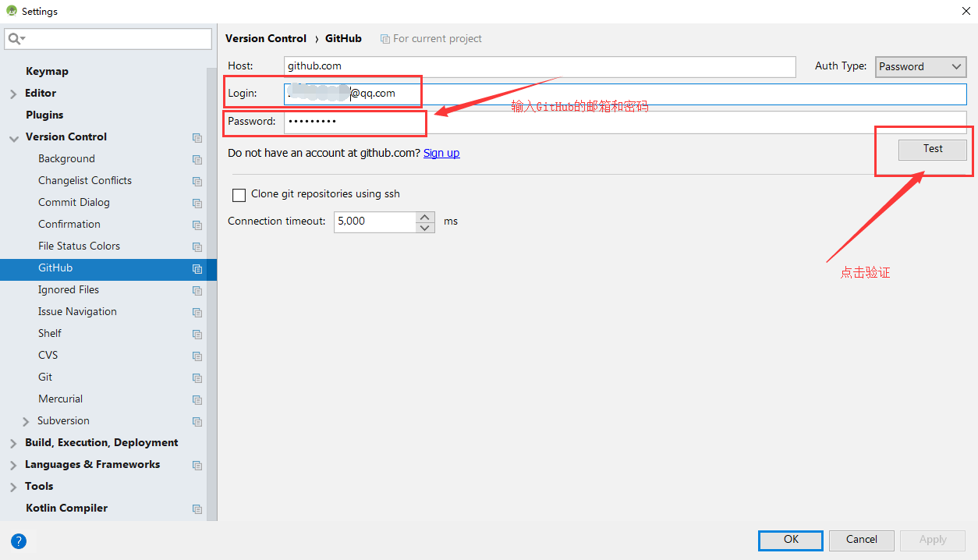
Task: Select Ignored Files in the tree
Action: coord(69,289)
